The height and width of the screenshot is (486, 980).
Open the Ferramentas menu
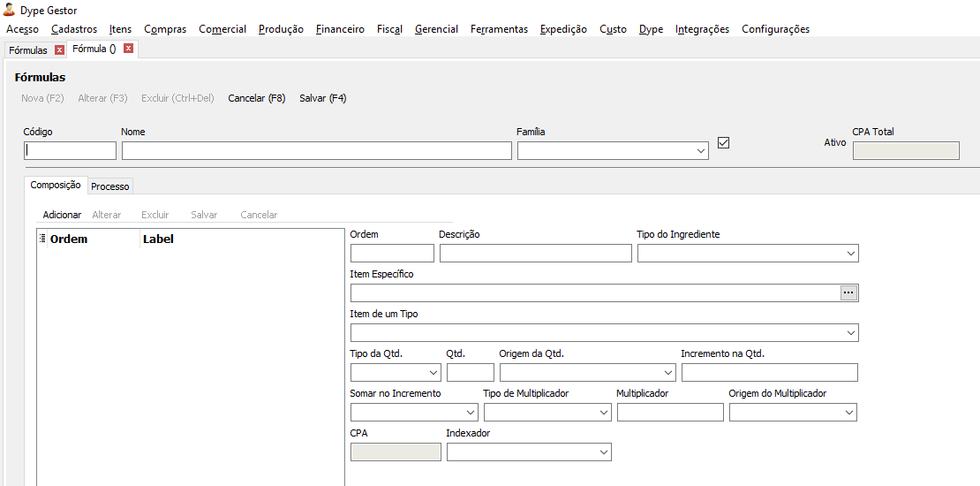(499, 29)
